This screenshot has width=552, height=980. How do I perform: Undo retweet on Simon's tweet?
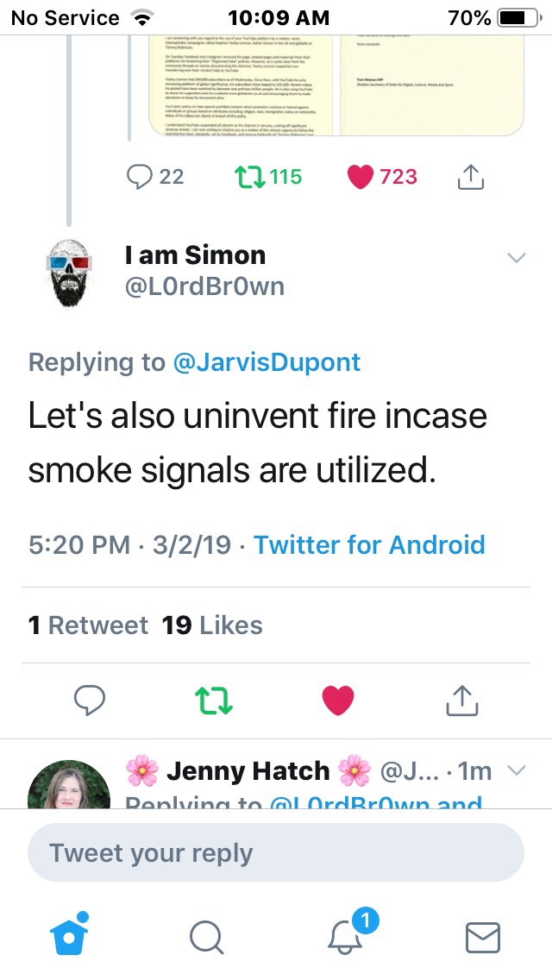point(215,700)
